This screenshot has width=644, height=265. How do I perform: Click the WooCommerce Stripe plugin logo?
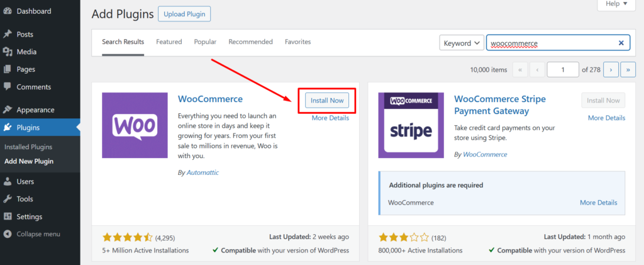click(x=411, y=125)
